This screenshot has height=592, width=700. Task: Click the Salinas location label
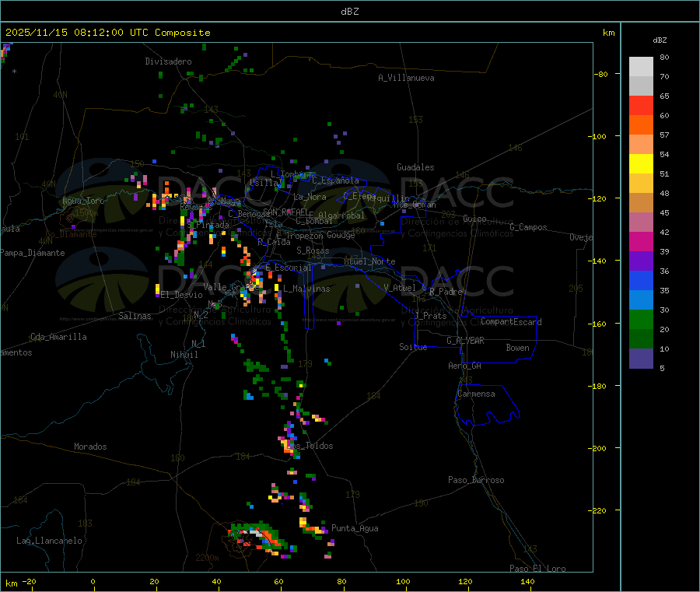pyautogui.click(x=135, y=316)
